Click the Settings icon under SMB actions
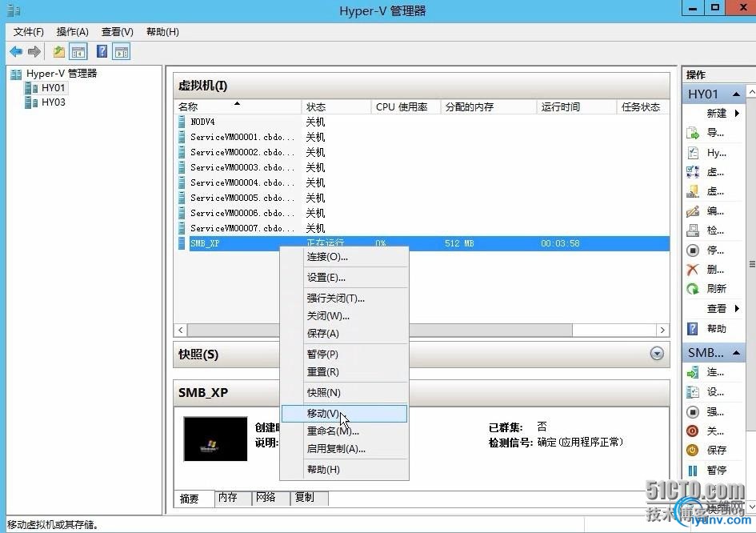The width and height of the screenshot is (756, 533). (693, 391)
